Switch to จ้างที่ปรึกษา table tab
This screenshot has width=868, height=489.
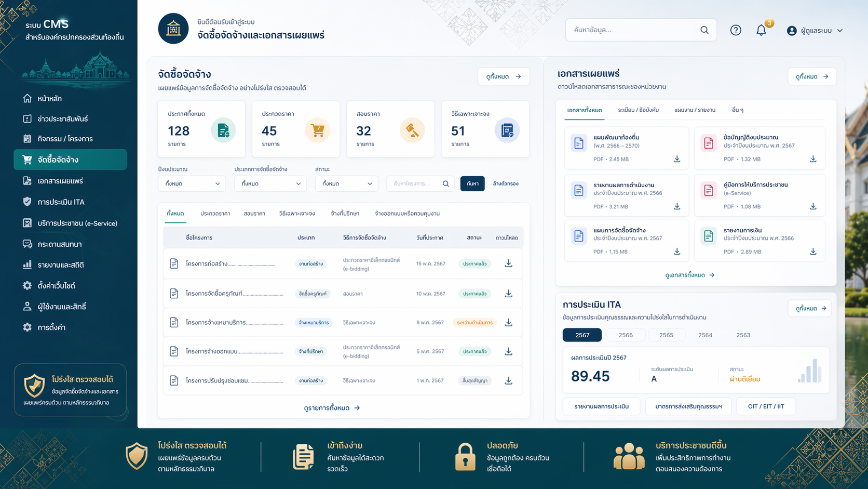(x=345, y=214)
